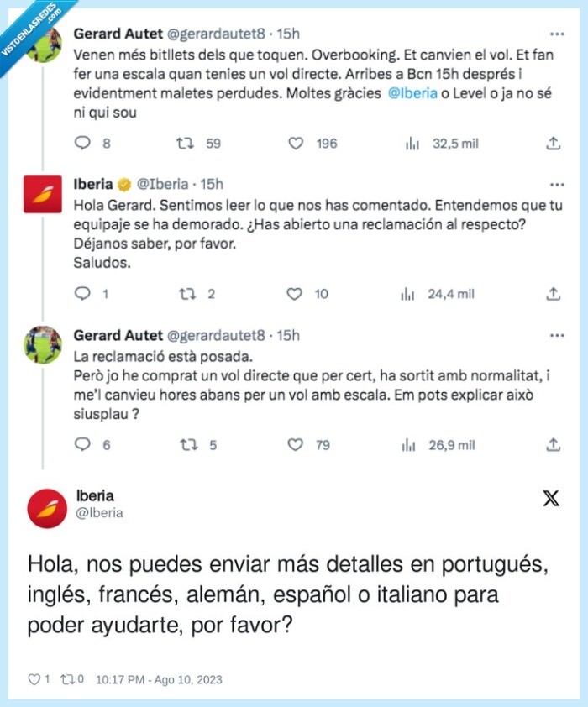The width and height of the screenshot is (588, 707).
Task: Open the reply icon on Gerard's first tweet
Action: coord(81,144)
